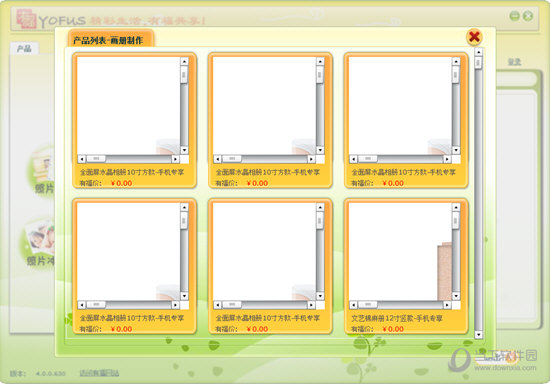Close the YOFUS main window with green X
The height and width of the screenshot is (384, 550).
click(x=528, y=16)
